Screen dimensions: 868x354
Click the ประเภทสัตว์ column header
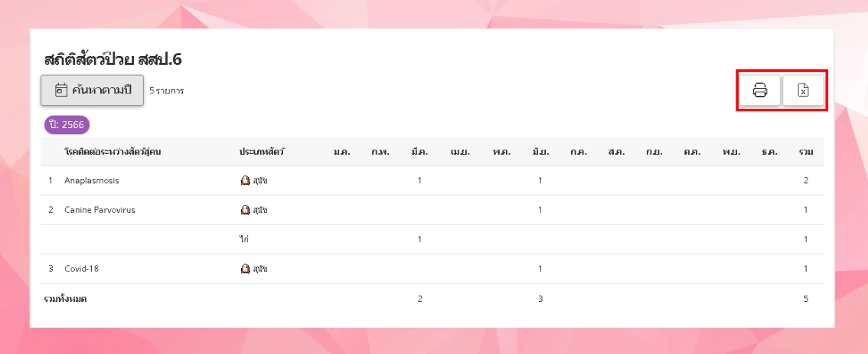[262, 152]
